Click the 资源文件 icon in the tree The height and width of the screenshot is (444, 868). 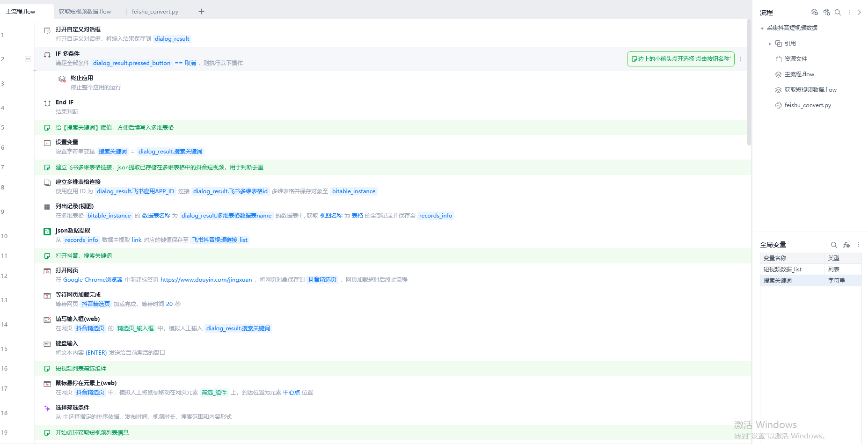(779, 59)
